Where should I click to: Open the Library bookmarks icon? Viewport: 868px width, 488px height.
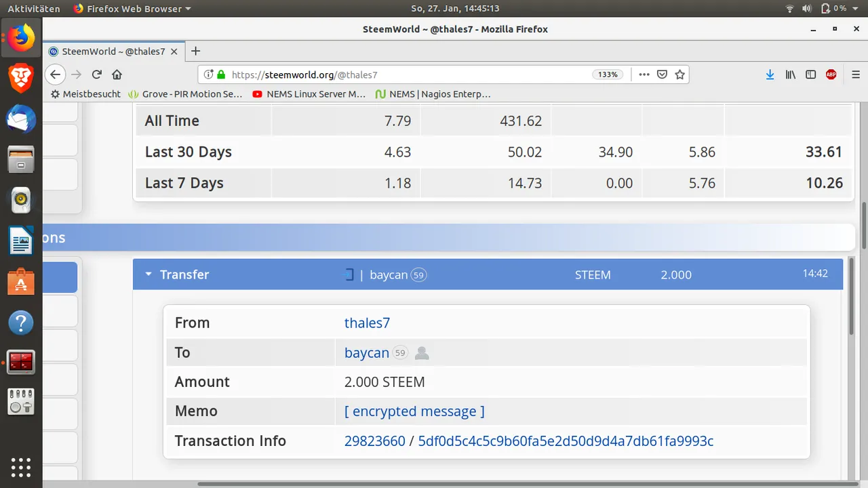click(791, 75)
